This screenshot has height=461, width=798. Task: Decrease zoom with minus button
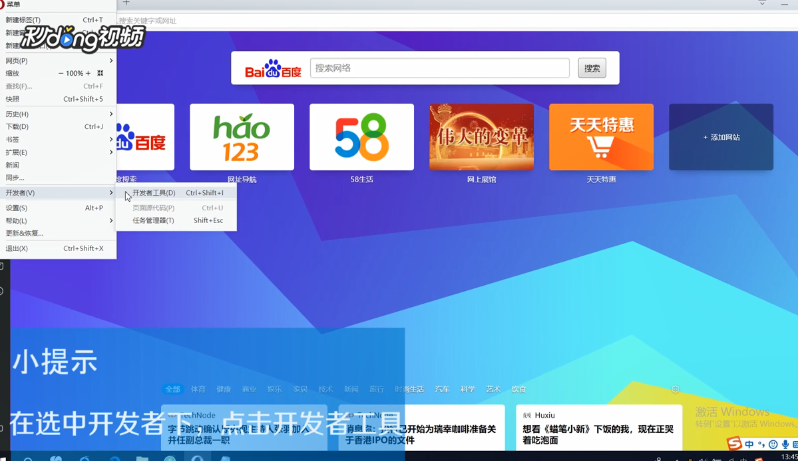click(61, 73)
